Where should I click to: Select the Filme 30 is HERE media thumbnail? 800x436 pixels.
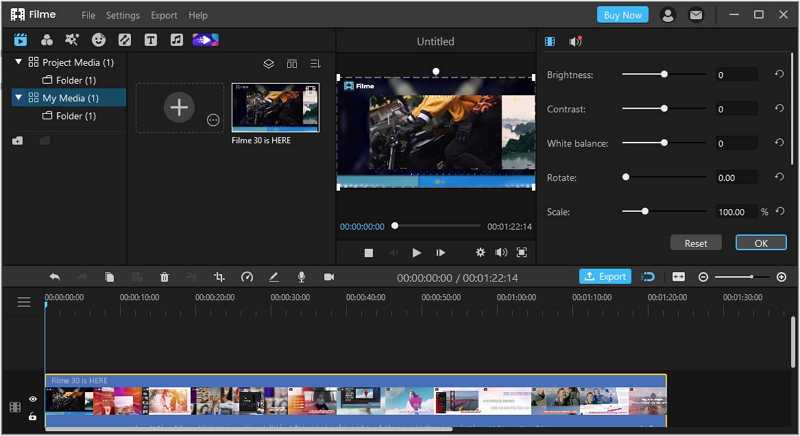[276, 108]
